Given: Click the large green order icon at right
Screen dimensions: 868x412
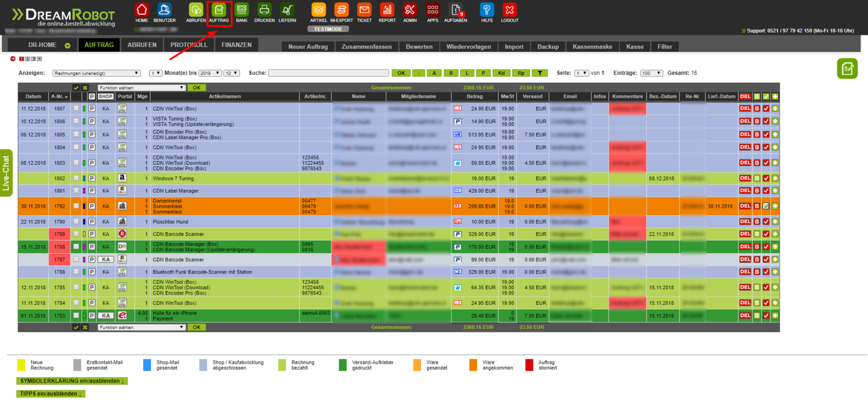Looking at the screenshot, I should click(848, 69).
